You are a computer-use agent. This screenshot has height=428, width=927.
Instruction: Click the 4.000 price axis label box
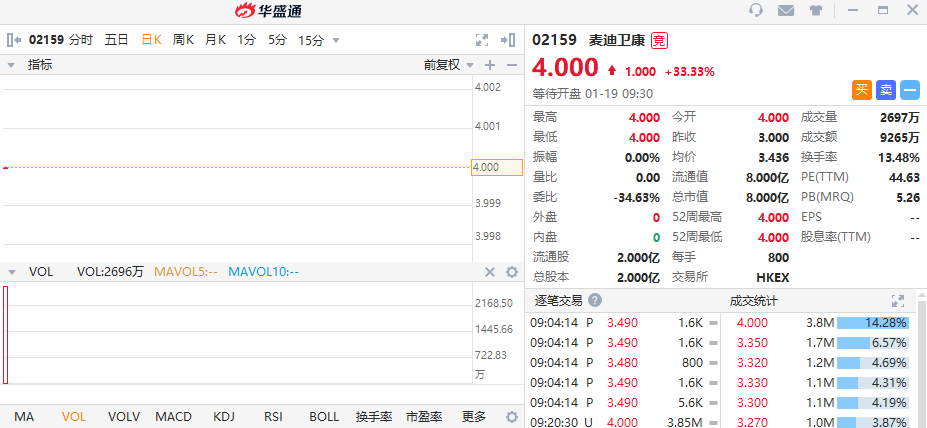pyautogui.click(x=497, y=167)
